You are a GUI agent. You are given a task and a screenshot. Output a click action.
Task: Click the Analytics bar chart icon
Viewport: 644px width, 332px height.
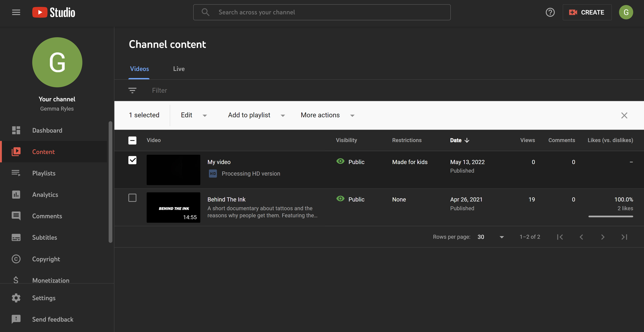pos(16,194)
